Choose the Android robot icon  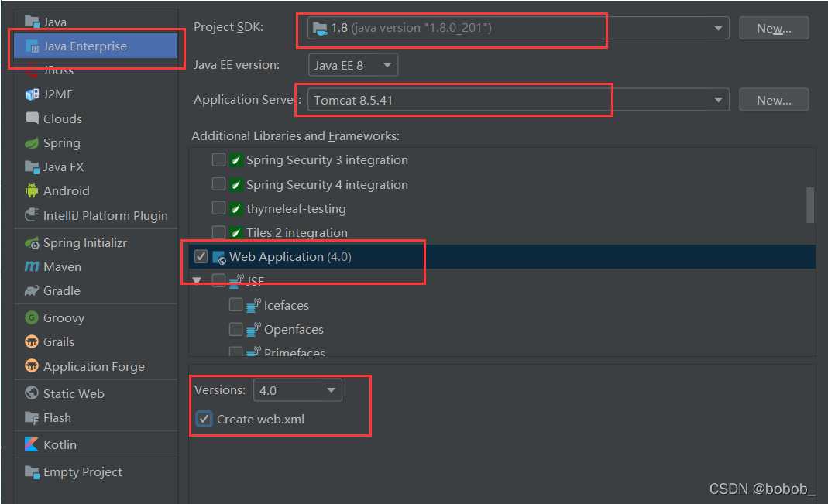[32, 190]
